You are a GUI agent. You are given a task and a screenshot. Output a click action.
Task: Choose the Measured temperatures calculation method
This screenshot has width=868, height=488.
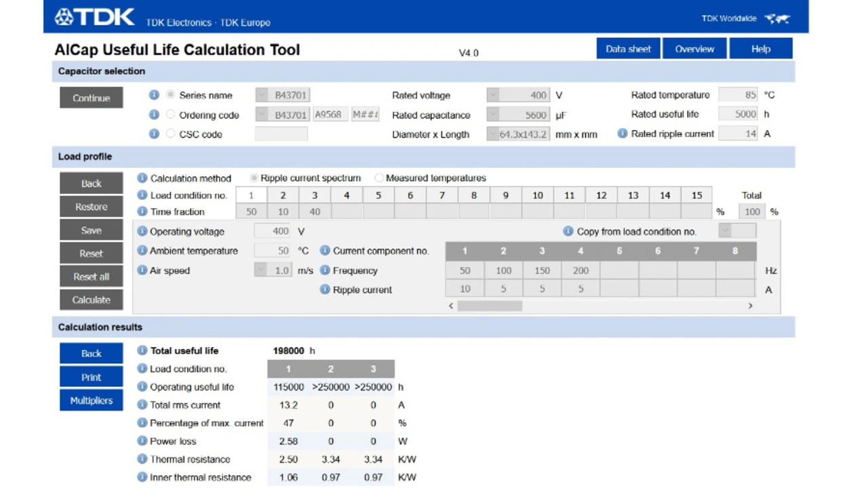tap(379, 178)
